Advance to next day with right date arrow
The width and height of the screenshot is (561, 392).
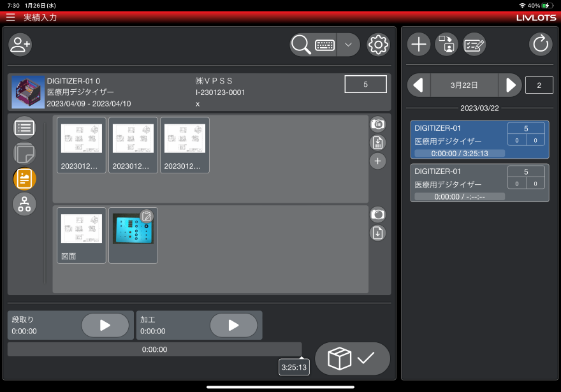[510, 85]
